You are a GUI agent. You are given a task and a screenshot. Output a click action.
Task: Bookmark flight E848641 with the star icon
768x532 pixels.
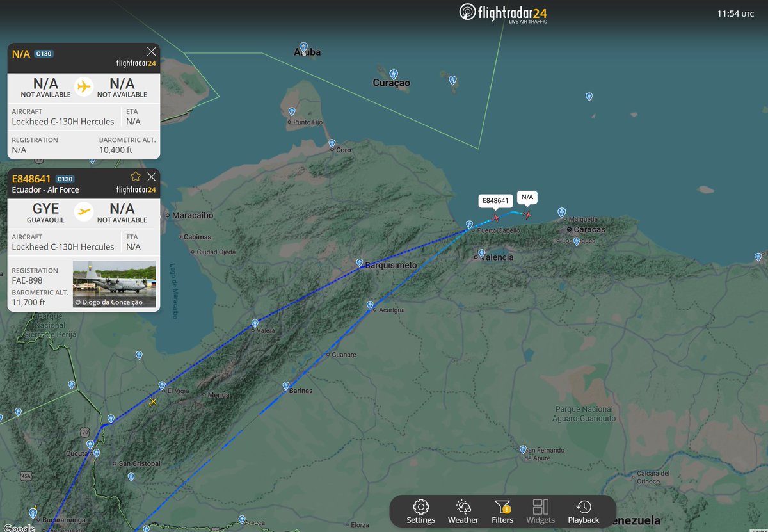pos(136,177)
